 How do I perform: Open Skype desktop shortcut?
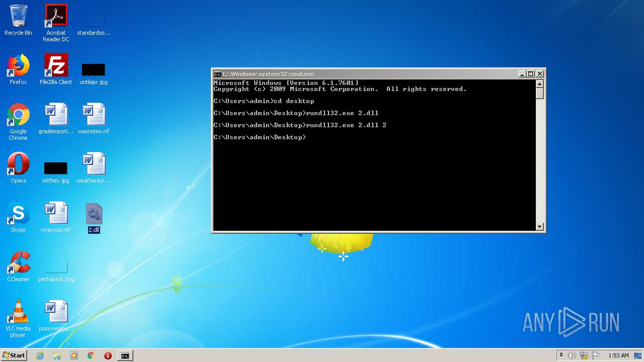pos(18,217)
